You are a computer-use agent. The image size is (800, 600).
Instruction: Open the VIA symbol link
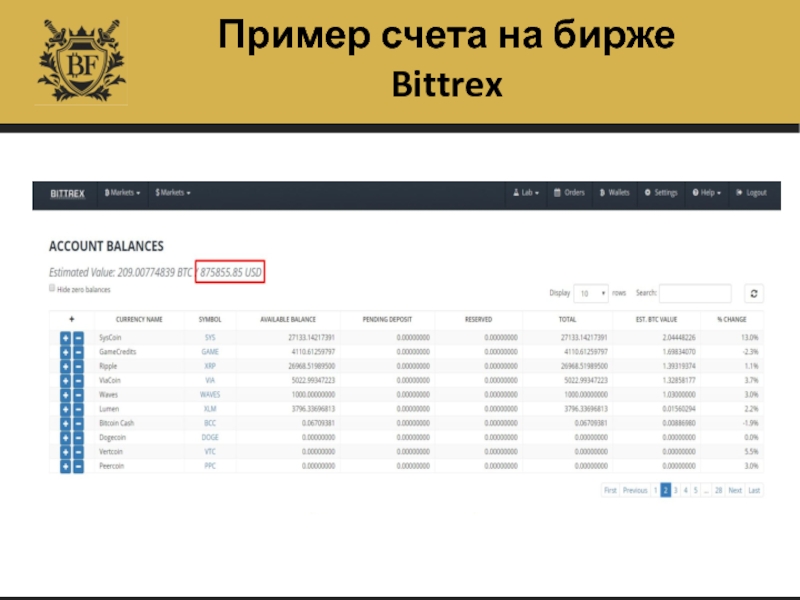tap(210, 381)
